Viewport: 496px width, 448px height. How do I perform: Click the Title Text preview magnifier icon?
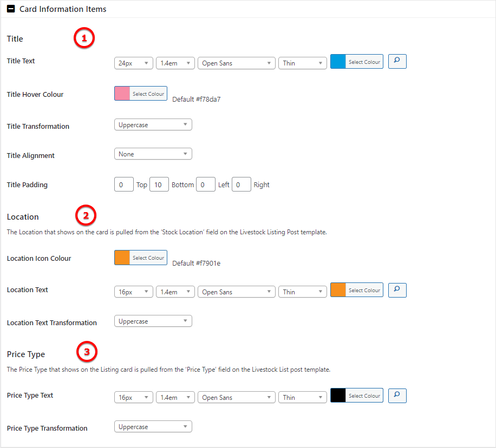[397, 62]
